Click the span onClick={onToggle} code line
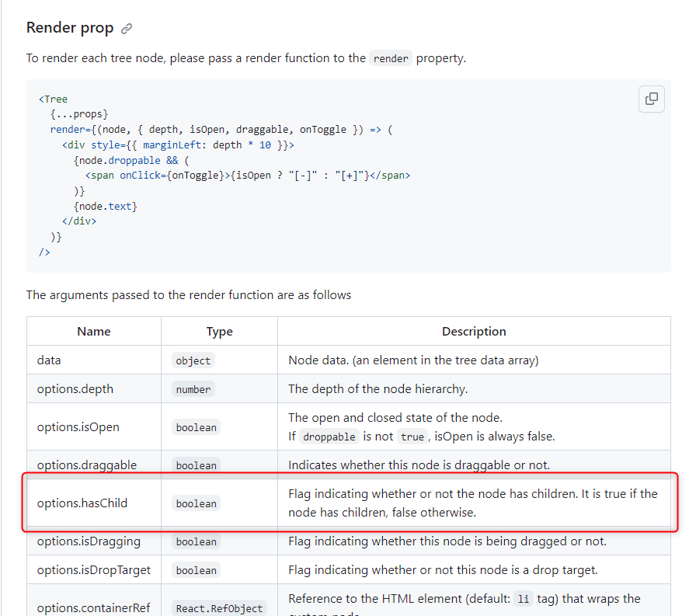The height and width of the screenshot is (616, 696). 248,176
